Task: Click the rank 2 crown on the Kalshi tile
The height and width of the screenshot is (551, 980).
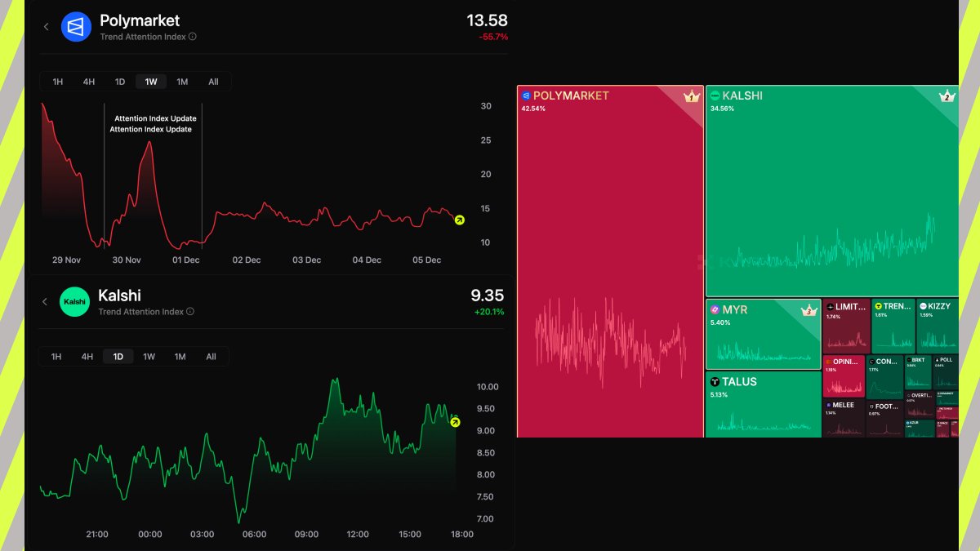Action: click(947, 97)
